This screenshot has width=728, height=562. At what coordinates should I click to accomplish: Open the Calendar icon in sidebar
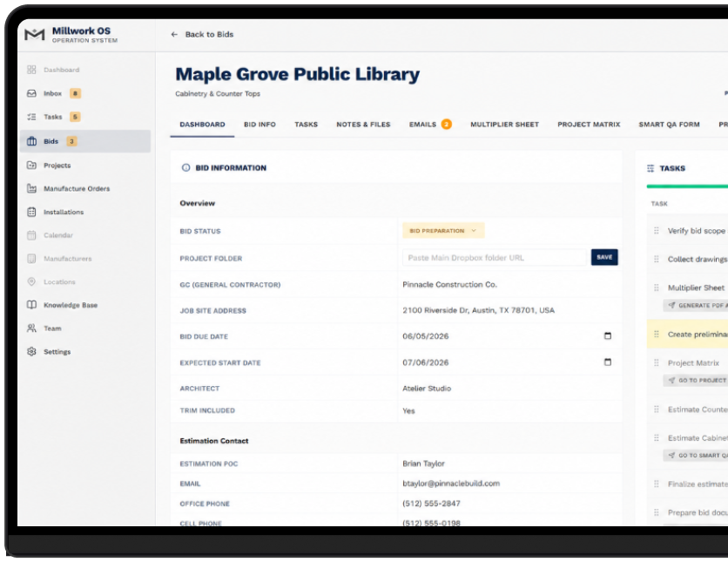click(31, 235)
